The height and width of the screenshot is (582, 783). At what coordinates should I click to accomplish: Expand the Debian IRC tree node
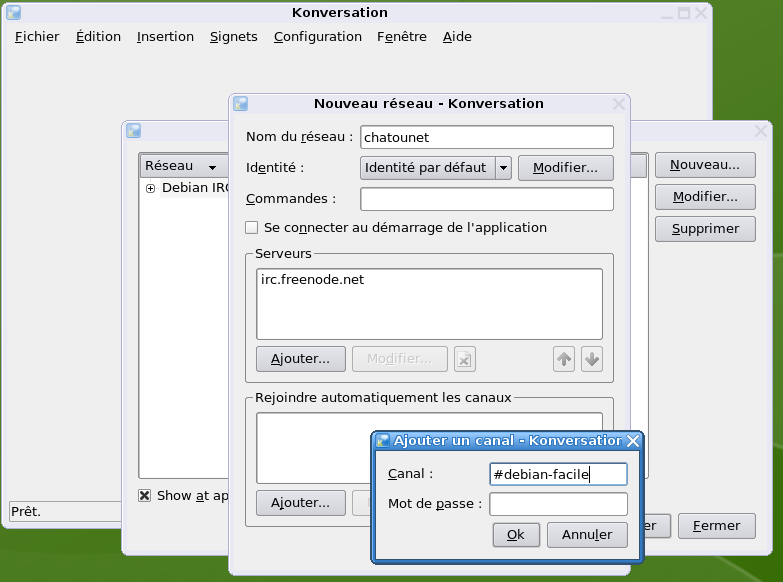coord(151,188)
